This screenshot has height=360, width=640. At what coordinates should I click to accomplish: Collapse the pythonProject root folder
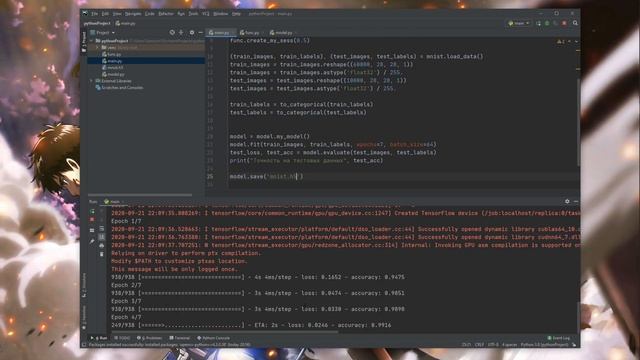pyautogui.click(x=92, y=41)
